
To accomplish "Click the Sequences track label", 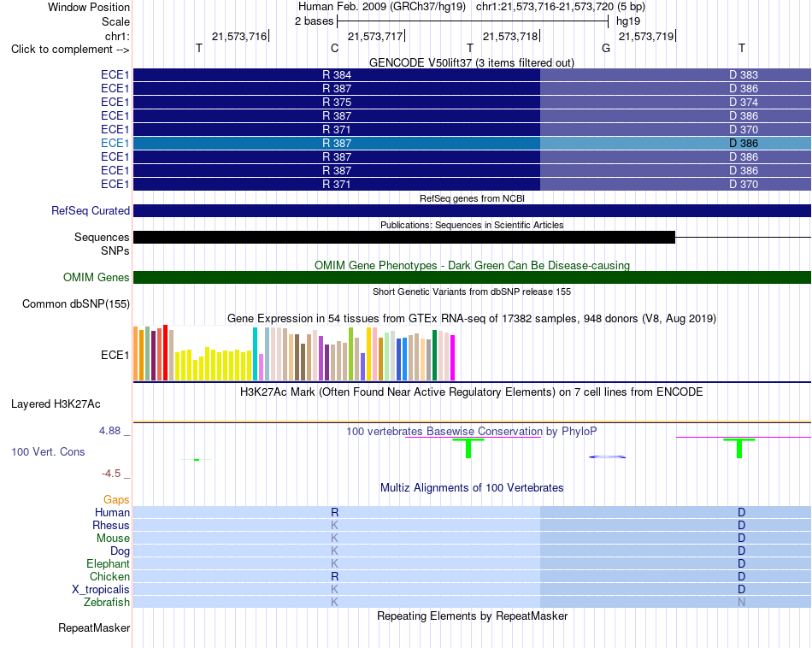I will point(102,238).
